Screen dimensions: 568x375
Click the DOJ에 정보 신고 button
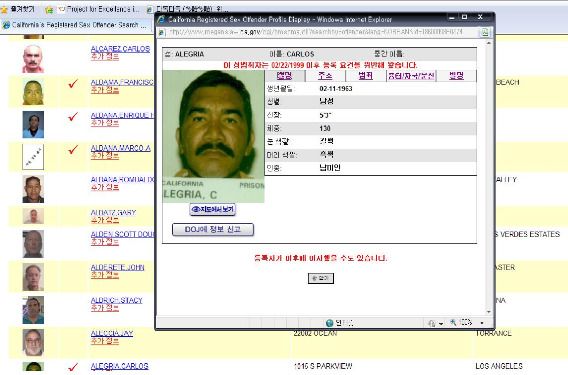(213, 229)
